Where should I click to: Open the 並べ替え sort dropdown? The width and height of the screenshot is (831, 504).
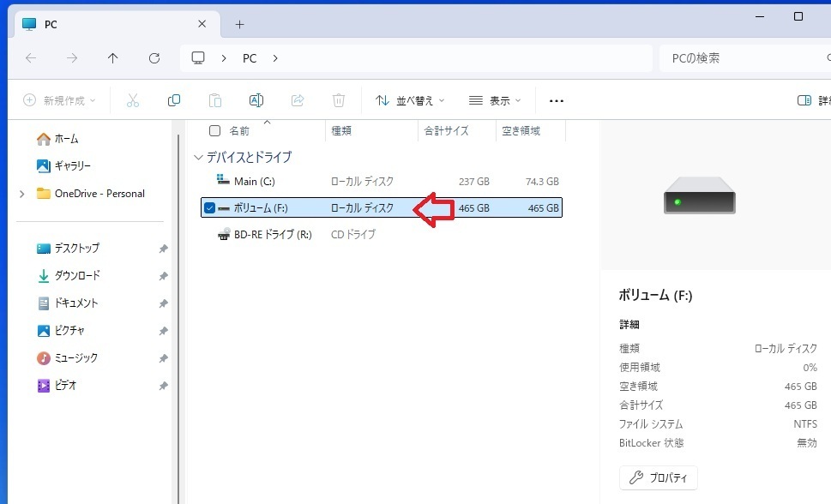pyautogui.click(x=410, y=100)
